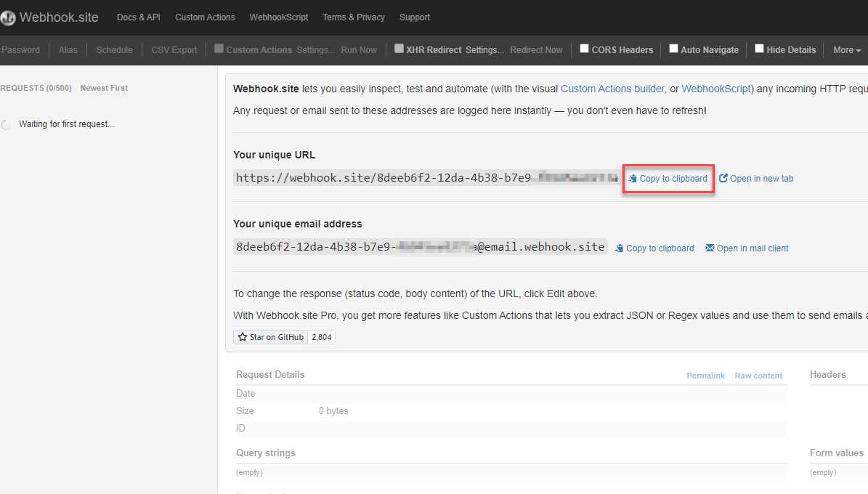Open Custom Actions in top navigation
Image resolution: width=868 pixels, height=494 pixels.
(205, 17)
